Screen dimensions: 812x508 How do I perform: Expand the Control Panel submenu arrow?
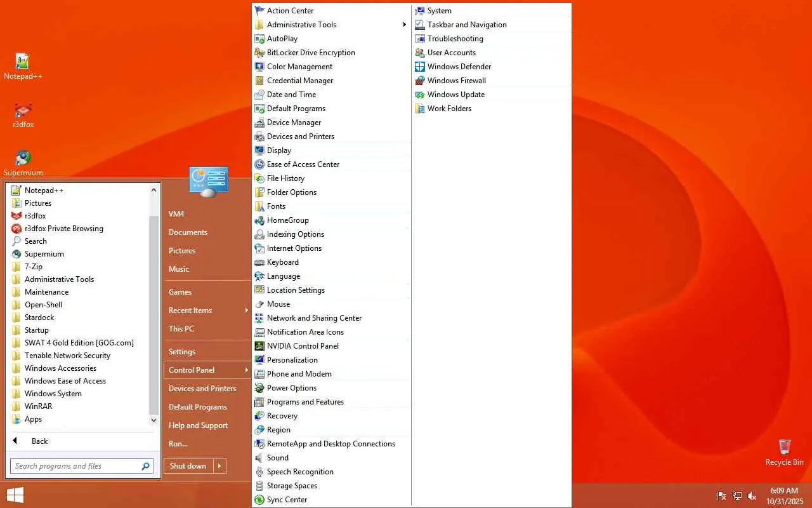pyautogui.click(x=246, y=370)
